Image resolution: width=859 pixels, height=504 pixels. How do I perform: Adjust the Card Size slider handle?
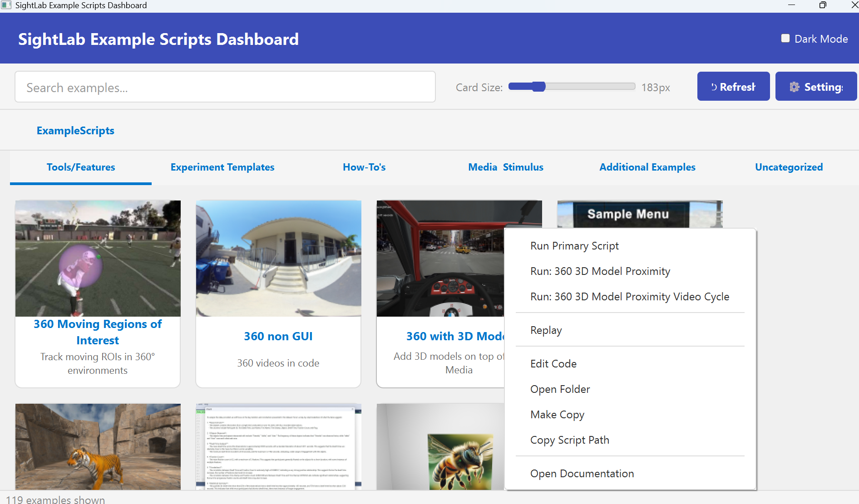point(538,87)
